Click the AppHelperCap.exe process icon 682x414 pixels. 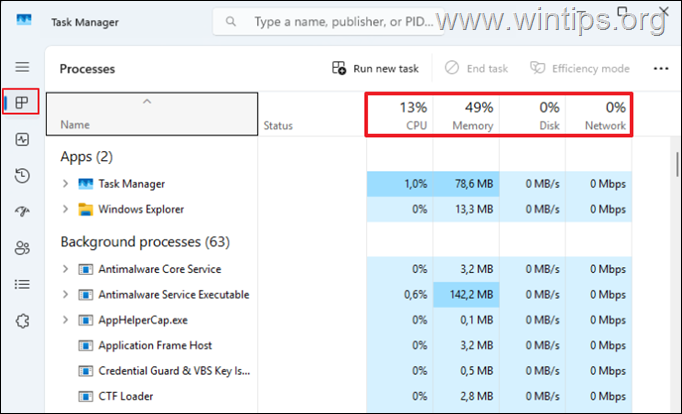coord(86,321)
